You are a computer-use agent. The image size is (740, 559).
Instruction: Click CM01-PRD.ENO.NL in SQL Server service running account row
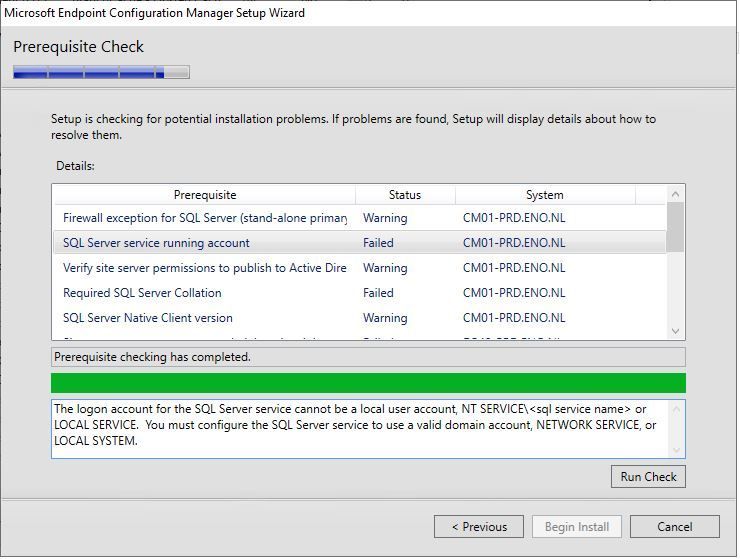pos(514,243)
